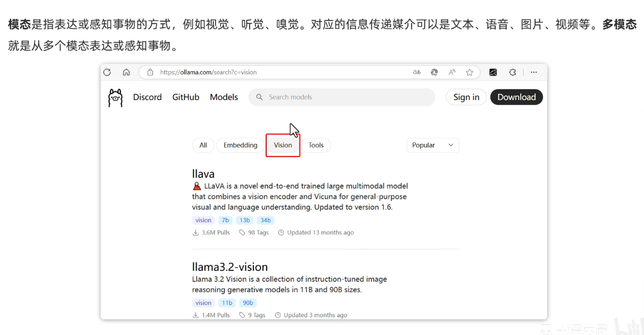This screenshot has width=644, height=335.
Task: Click the vision tag under llava
Action: 203,221
